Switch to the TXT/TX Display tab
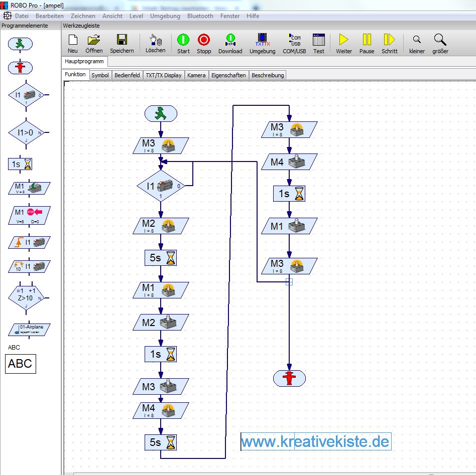This screenshot has width=476, height=475. [x=164, y=75]
